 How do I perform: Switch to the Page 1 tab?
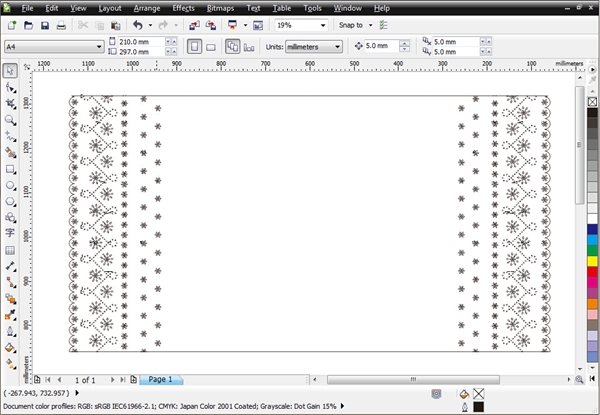161,379
